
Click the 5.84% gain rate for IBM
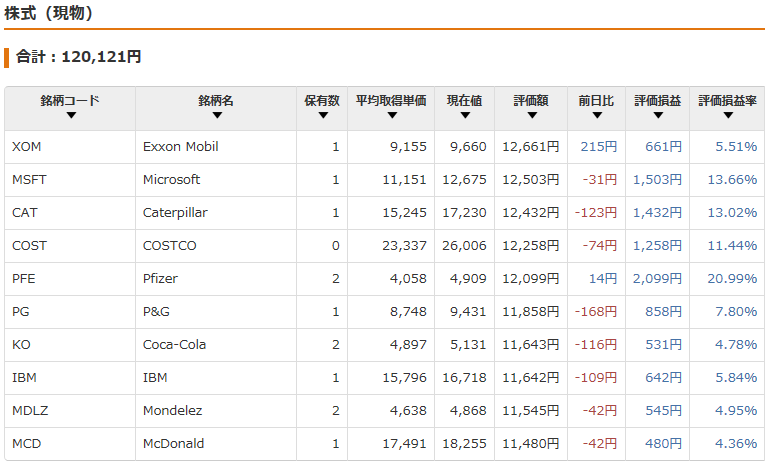click(x=736, y=378)
